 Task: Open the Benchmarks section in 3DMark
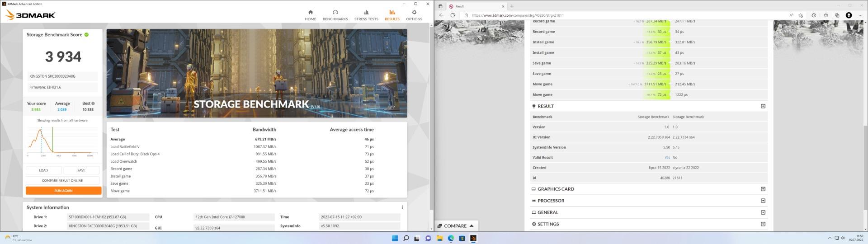coord(335,15)
